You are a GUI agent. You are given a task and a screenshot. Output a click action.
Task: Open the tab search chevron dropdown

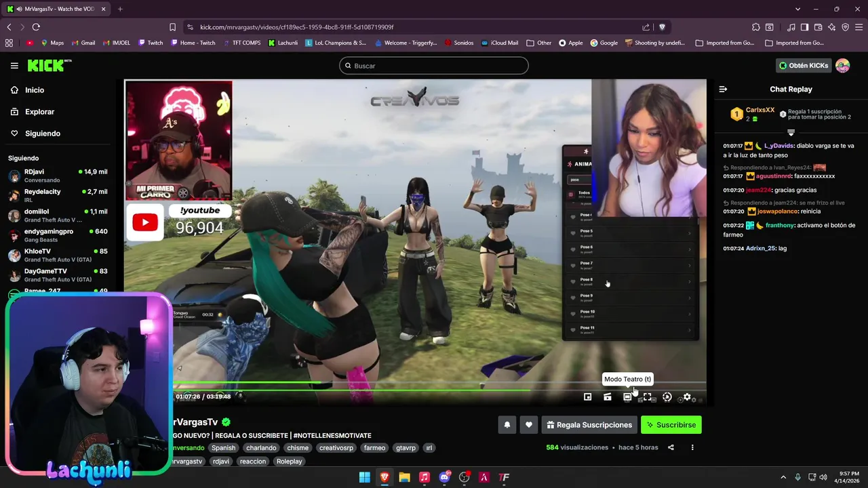point(797,9)
